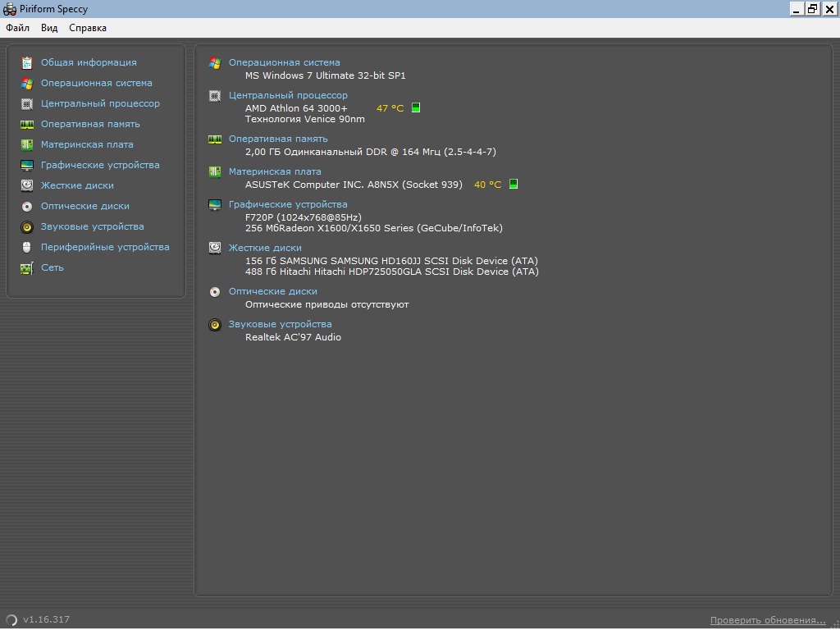840x630 pixels.
Task: Click the speaker icon in sidebar
Action: tap(27, 227)
